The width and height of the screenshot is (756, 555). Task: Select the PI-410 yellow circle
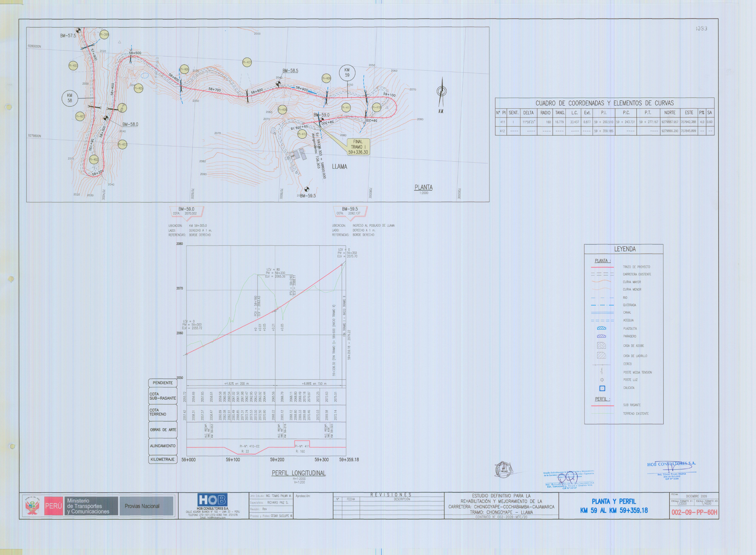(377, 107)
